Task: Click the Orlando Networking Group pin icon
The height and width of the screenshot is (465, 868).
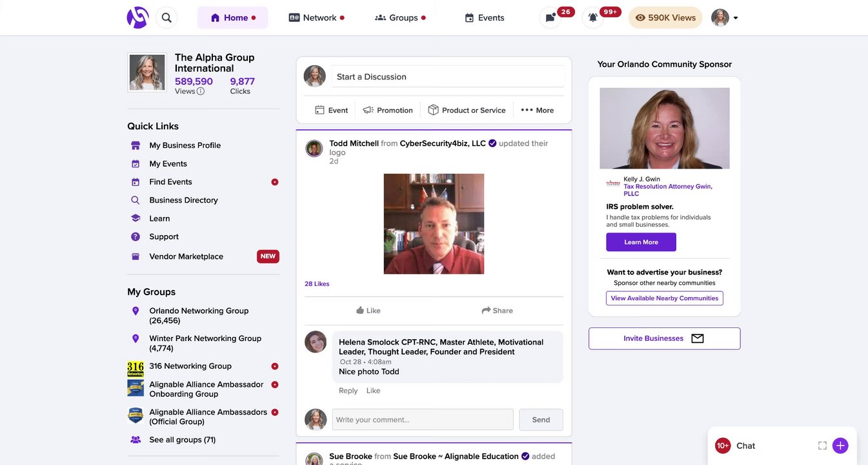Action: coord(136,311)
